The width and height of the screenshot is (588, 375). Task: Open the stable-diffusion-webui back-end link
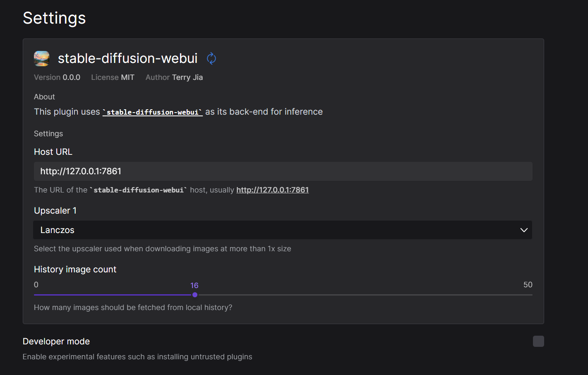click(152, 112)
